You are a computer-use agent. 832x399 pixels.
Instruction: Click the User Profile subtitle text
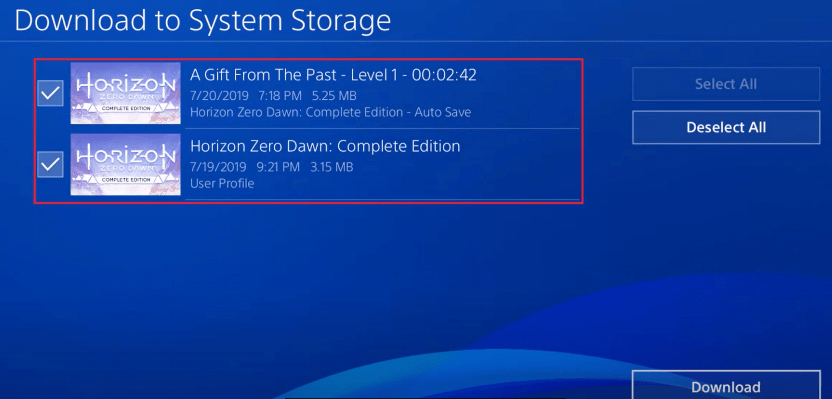(222, 184)
